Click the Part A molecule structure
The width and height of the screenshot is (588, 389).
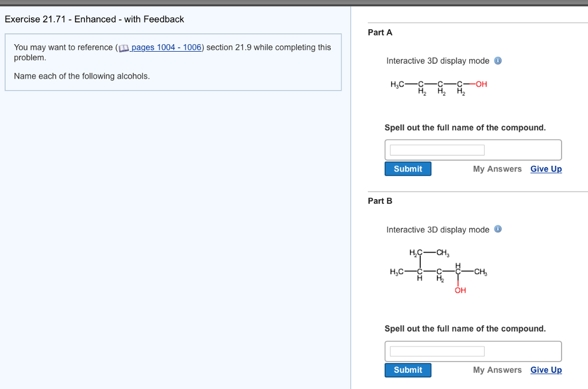coord(439,88)
